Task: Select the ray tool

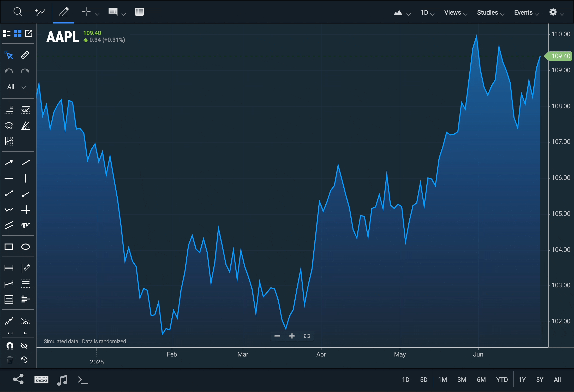Action: [x=26, y=194]
